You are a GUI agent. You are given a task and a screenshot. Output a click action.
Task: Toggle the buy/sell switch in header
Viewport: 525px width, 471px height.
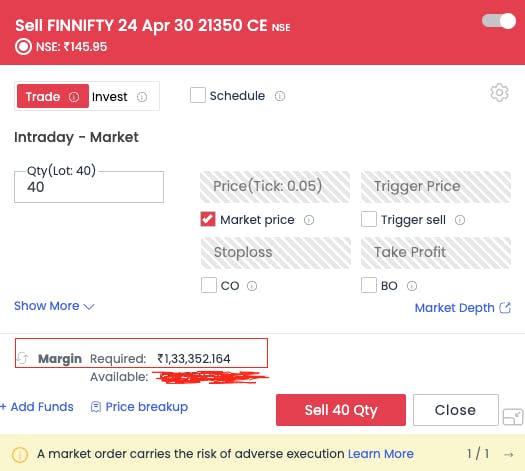point(499,21)
